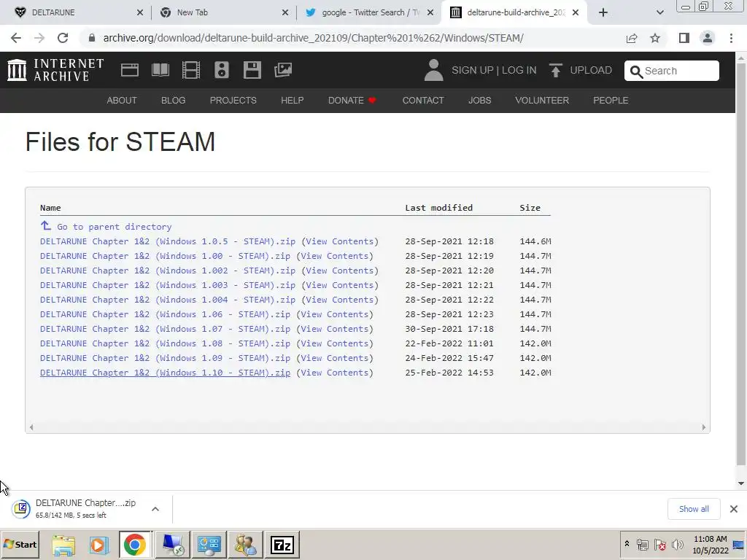Screen dimensions: 747x560
Task: Open the ABOUT menu item
Action: click(x=122, y=101)
